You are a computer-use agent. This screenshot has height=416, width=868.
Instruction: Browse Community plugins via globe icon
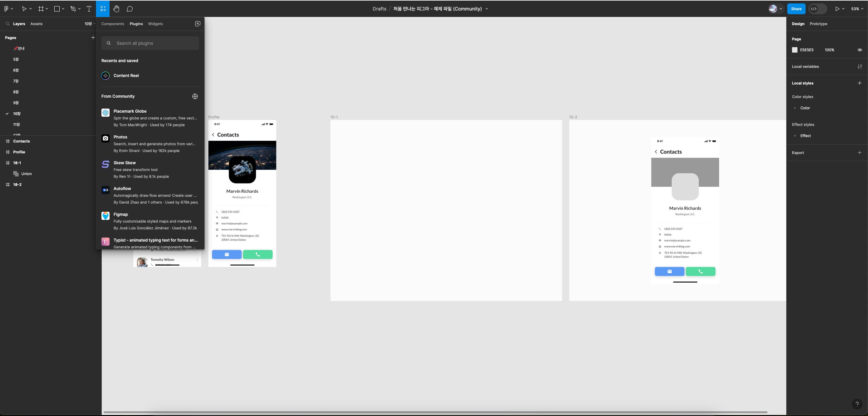pos(195,96)
